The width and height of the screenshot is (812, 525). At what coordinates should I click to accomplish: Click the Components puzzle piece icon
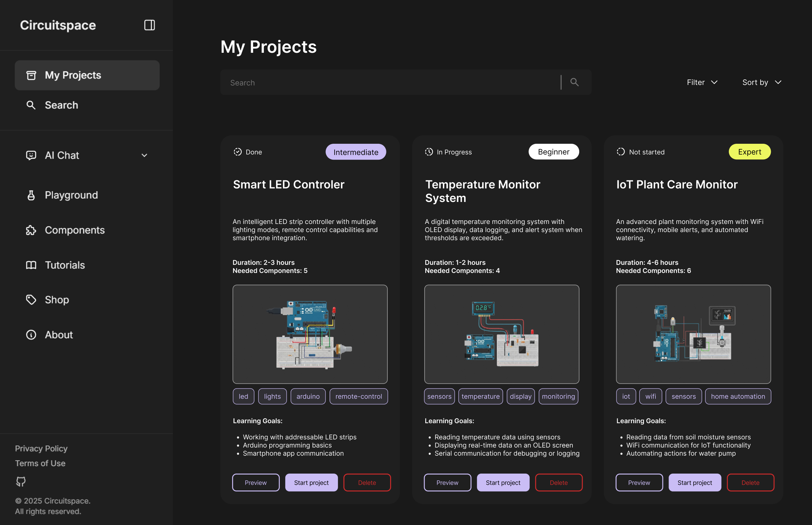tap(31, 230)
